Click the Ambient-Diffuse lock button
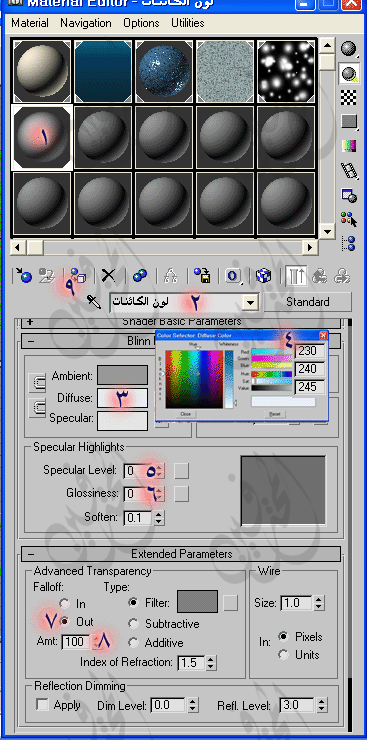 coord(37,383)
